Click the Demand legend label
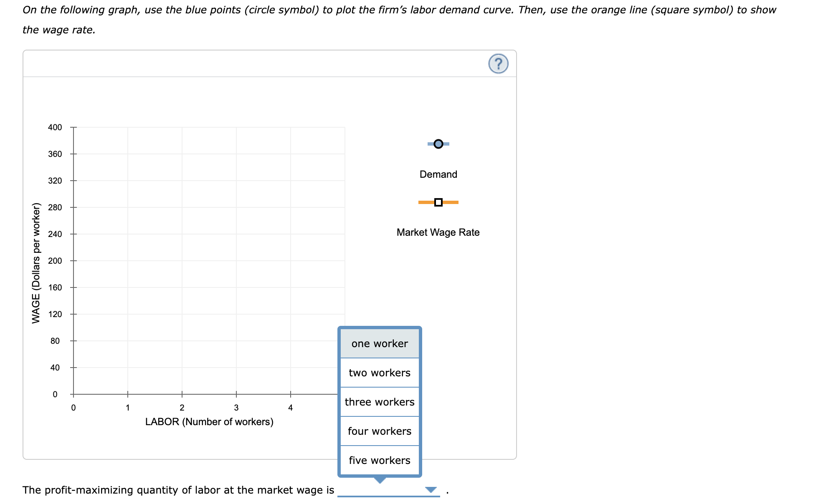The width and height of the screenshot is (836, 504). [438, 174]
